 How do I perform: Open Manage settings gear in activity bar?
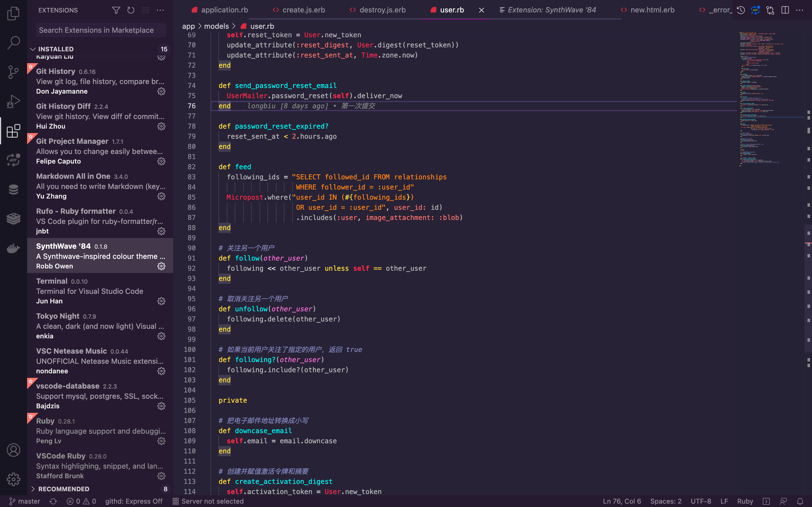(x=14, y=479)
